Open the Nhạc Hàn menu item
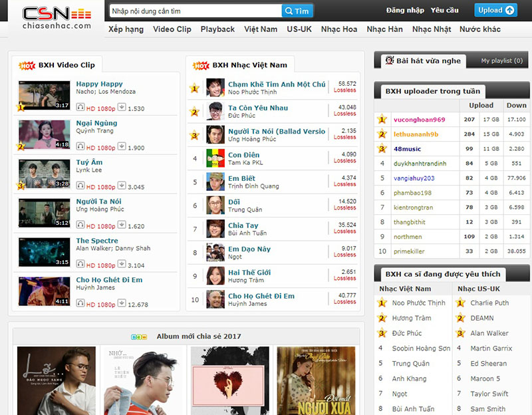Screen dimensions: 532x415 (x=384, y=29)
